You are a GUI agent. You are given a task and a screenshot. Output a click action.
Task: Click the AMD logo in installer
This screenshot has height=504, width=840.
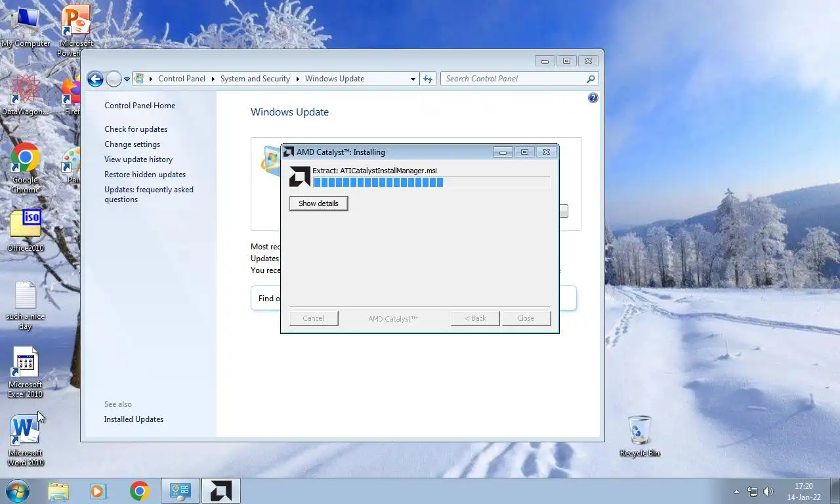[x=300, y=177]
